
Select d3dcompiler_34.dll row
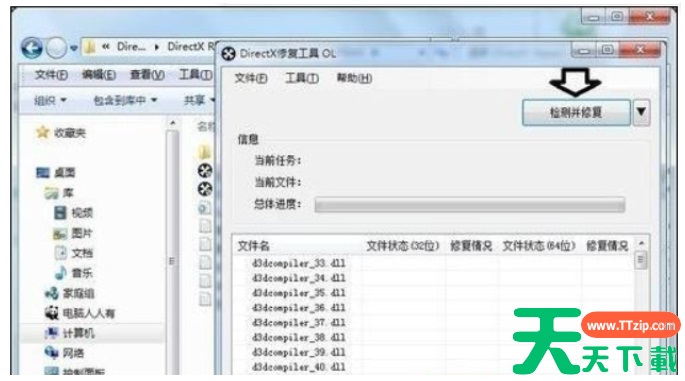[299, 278]
